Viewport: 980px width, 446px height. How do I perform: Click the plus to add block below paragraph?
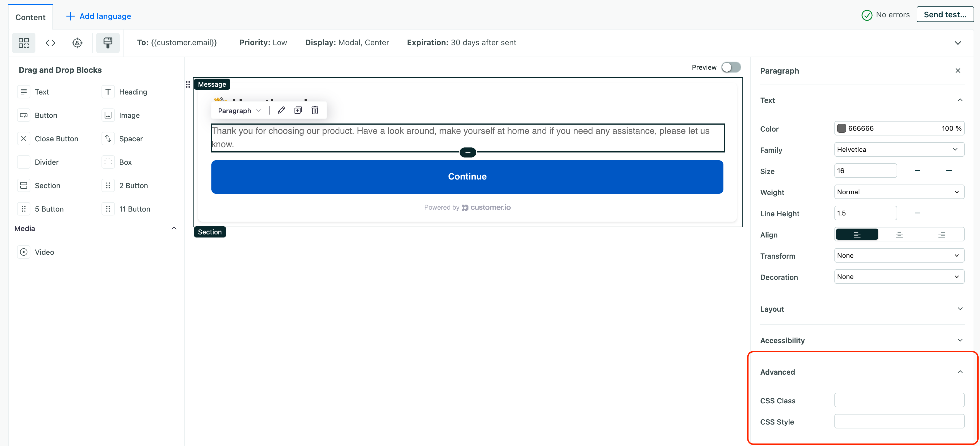[x=468, y=152]
